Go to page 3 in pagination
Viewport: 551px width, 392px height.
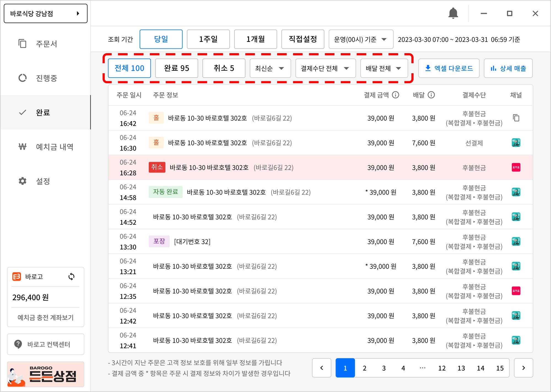tap(384, 368)
